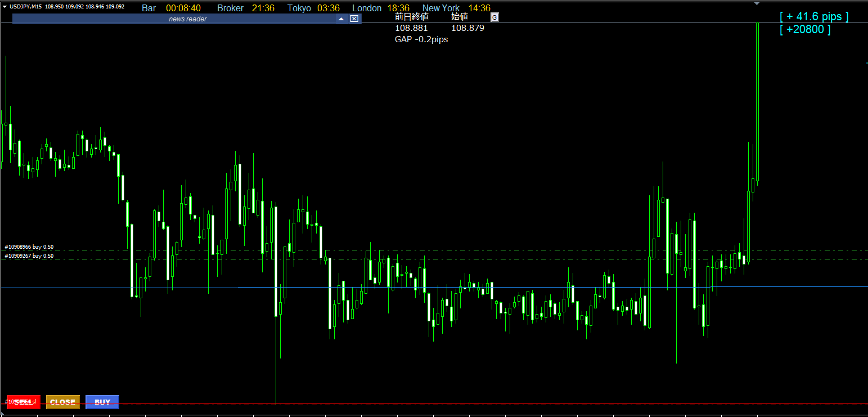This screenshot has height=417, width=868.
Task: Click the small G icon beside 始値
Action: pyautogui.click(x=494, y=17)
